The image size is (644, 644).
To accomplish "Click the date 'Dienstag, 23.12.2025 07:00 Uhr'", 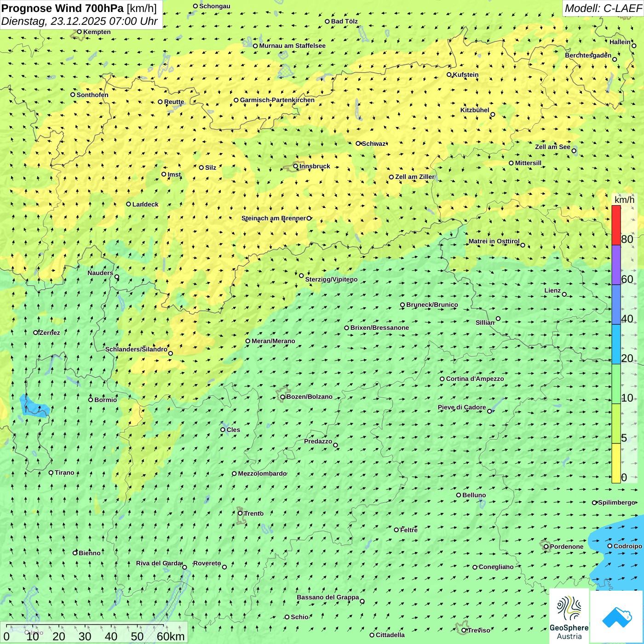I will pyautogui.click(x=80, y=21).
